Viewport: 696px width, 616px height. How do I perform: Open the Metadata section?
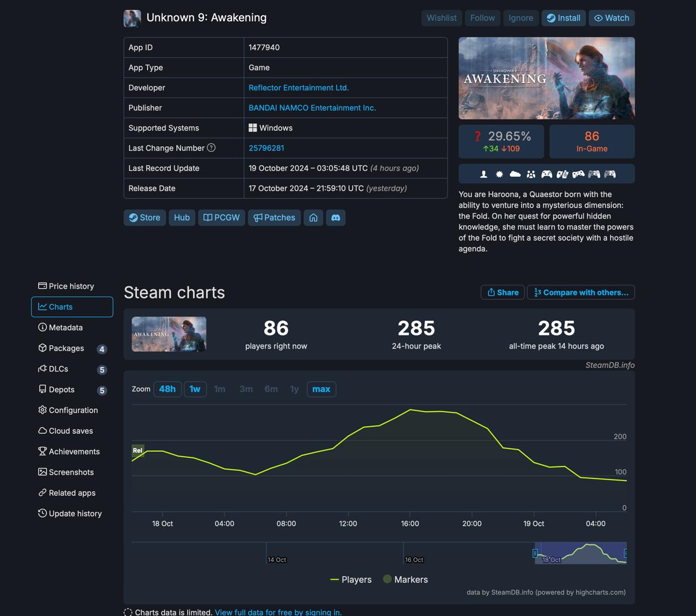72,327
